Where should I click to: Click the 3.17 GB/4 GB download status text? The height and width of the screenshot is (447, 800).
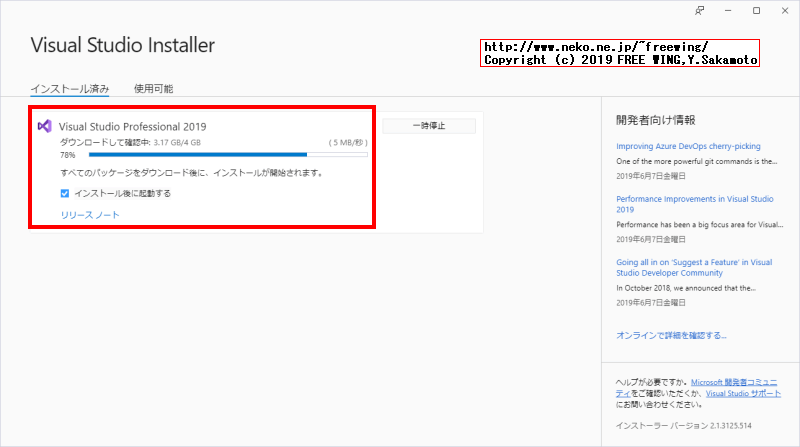(177, 142)
